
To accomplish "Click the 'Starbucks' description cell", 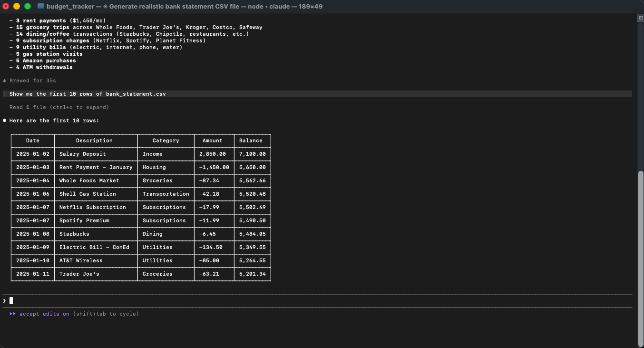I will (74, 234).
